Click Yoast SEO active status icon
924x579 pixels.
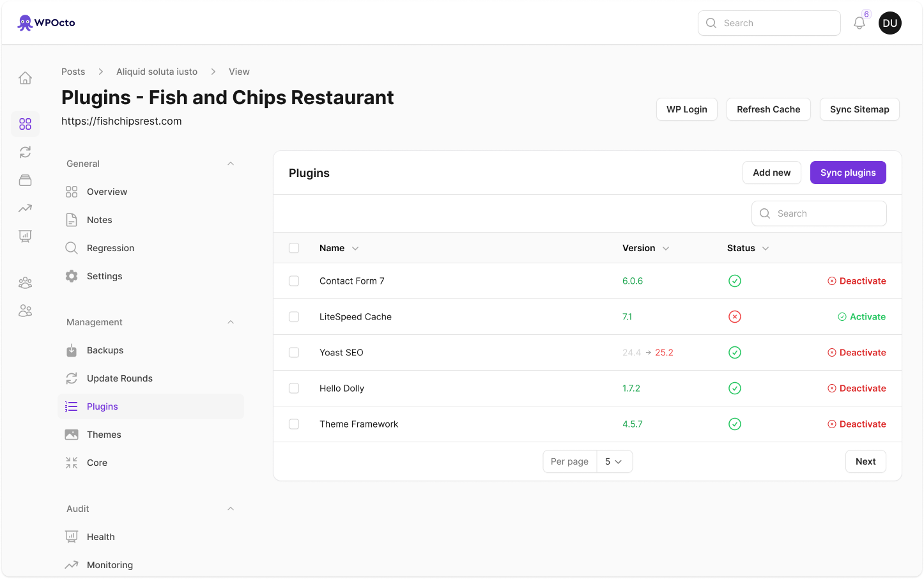click(x=735, y=353)
